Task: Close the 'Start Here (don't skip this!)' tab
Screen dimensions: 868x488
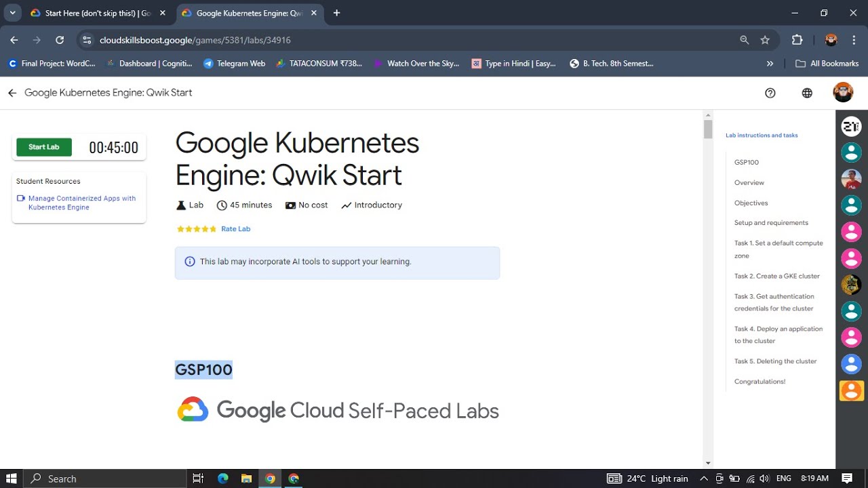Action: (x=163, y=13)
